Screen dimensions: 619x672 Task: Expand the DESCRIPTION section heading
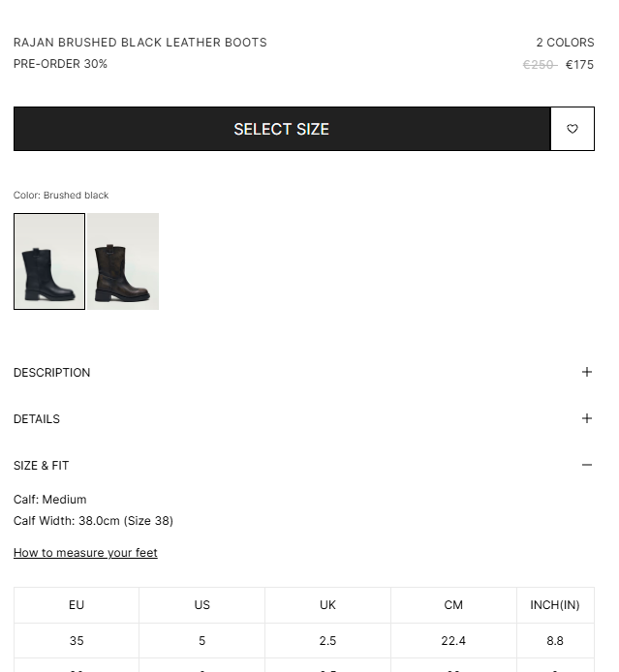[x=52, y=373]
